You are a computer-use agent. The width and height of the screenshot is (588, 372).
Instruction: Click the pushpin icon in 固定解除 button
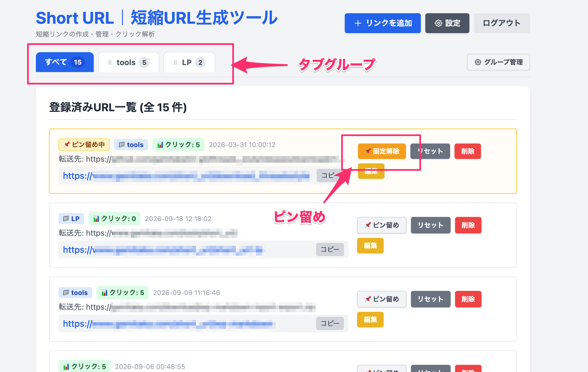[x=368, y=151]
